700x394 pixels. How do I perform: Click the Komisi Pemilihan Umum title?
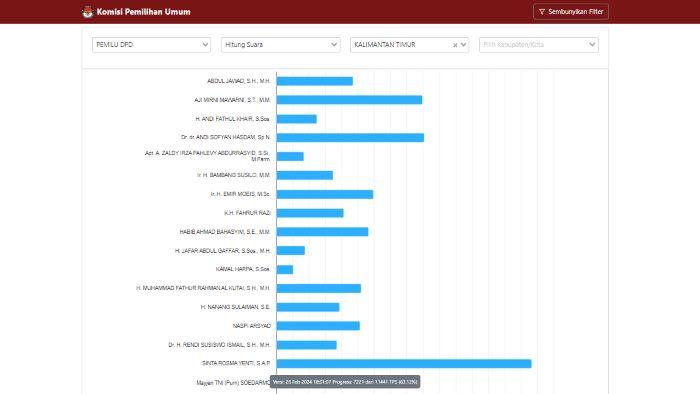pyautogui.click(x=143, y=12)
